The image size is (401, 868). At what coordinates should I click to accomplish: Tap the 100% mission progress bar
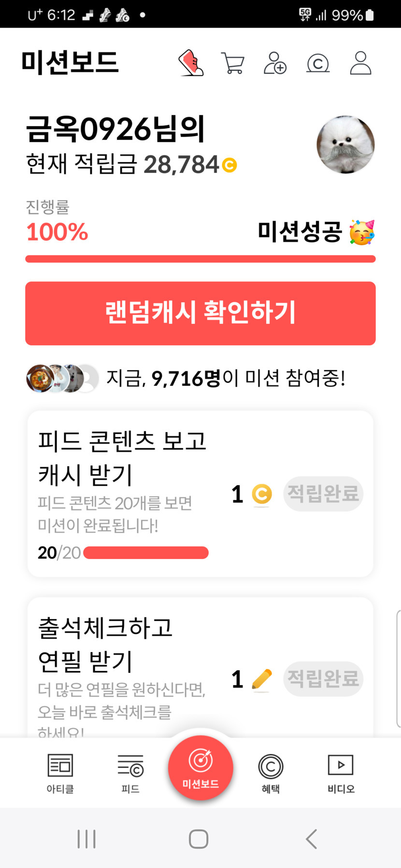pos(200,259)
